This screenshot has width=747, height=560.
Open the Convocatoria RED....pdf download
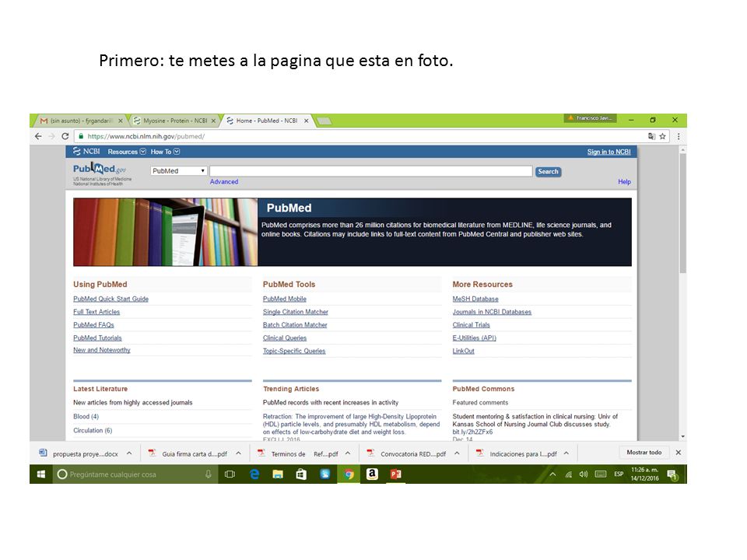pos(407,453)
